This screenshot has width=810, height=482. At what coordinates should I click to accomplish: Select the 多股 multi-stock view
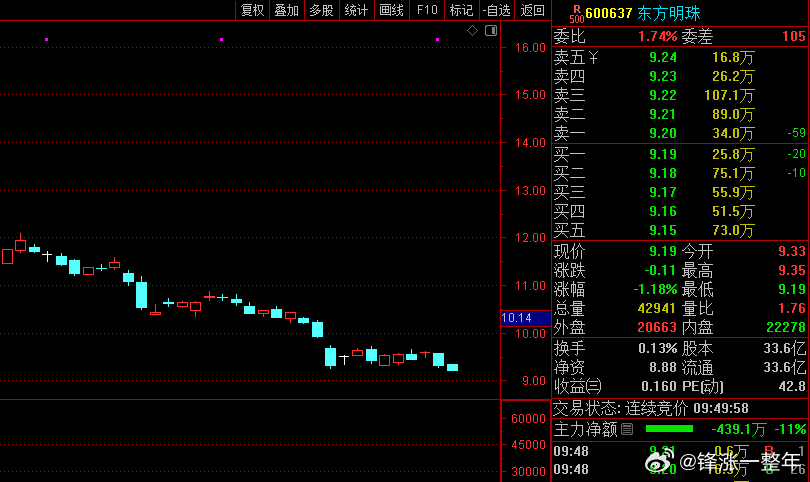pyautogui.click(x=321, y=10)
